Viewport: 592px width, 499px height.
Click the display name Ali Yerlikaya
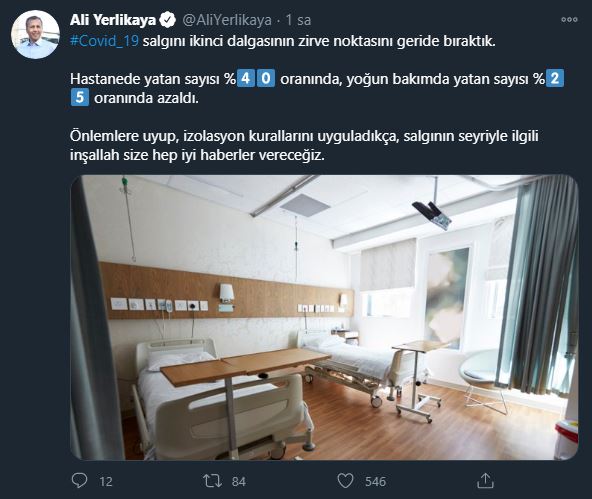(113, 20)
